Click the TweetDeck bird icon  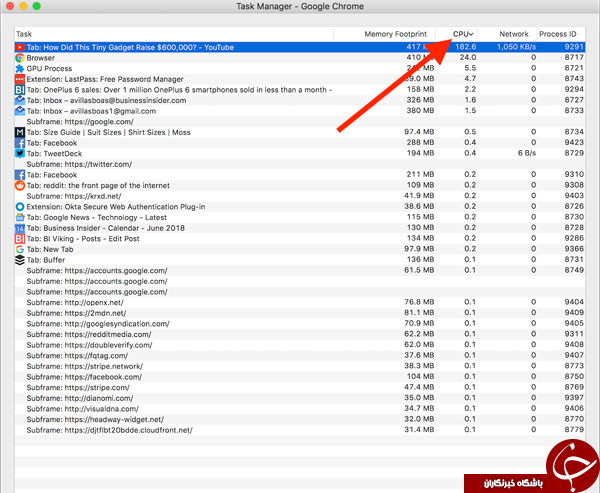pos(20,153)
